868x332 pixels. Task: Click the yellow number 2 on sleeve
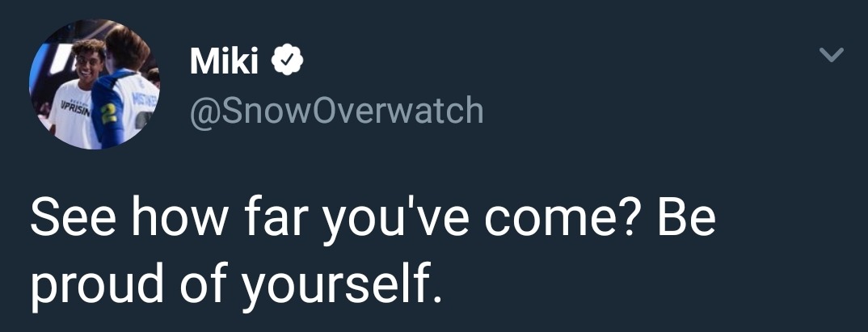[109, 113]
